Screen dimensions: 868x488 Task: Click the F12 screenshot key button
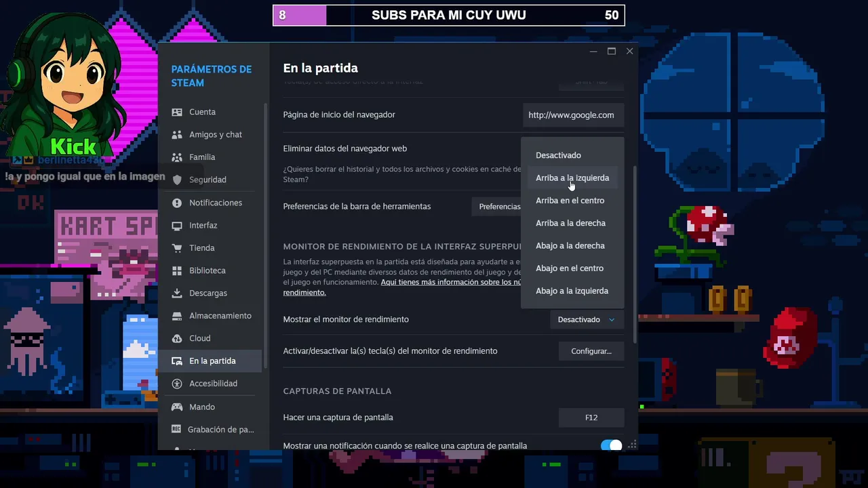tap(591, 418)
